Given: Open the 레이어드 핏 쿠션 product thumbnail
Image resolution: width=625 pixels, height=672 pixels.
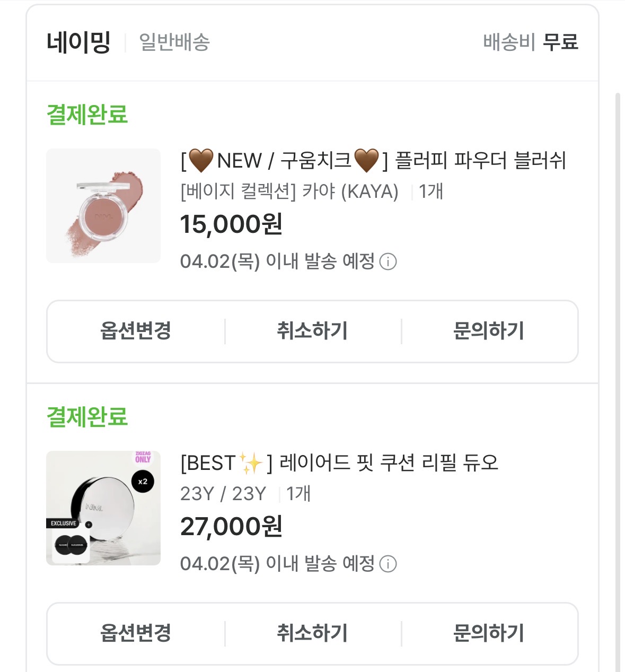Looking at the screenshot, I should 103,508.
